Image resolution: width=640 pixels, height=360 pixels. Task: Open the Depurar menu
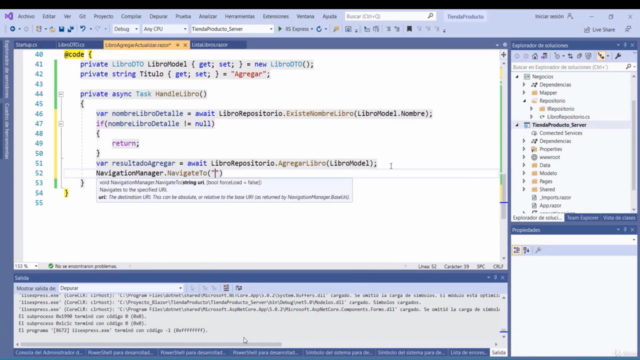[158, 16]
